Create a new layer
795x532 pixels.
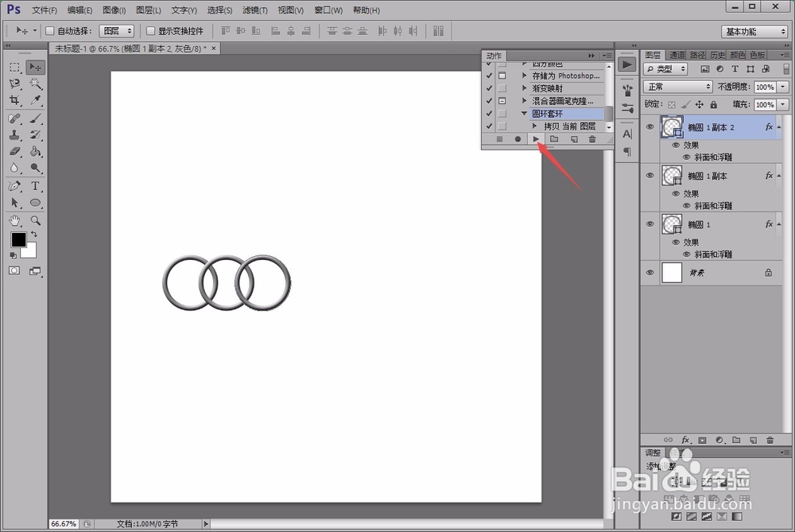pos(754,441)
